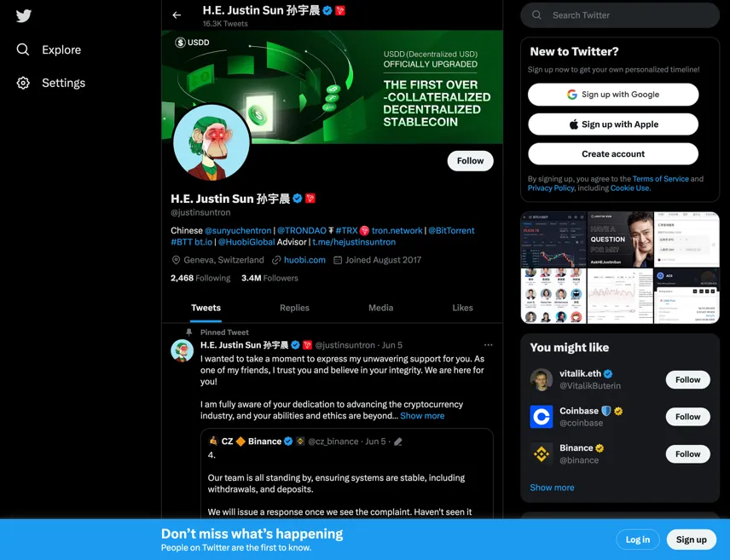The height and width of the screenshot is (560, 730).
Task: Click Justin Sun's bored ape profile picture
Action: (211, 143)
